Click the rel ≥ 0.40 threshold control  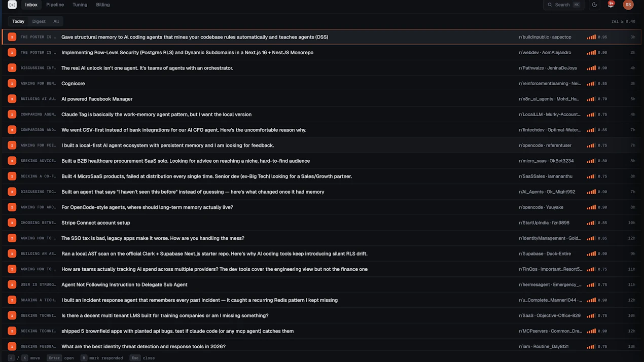pos(623,21)
